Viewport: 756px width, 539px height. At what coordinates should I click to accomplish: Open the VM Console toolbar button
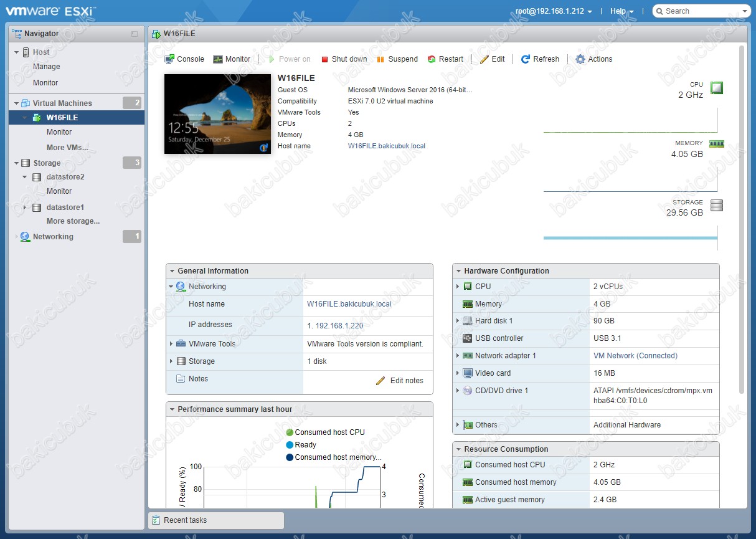click(184, 59)
